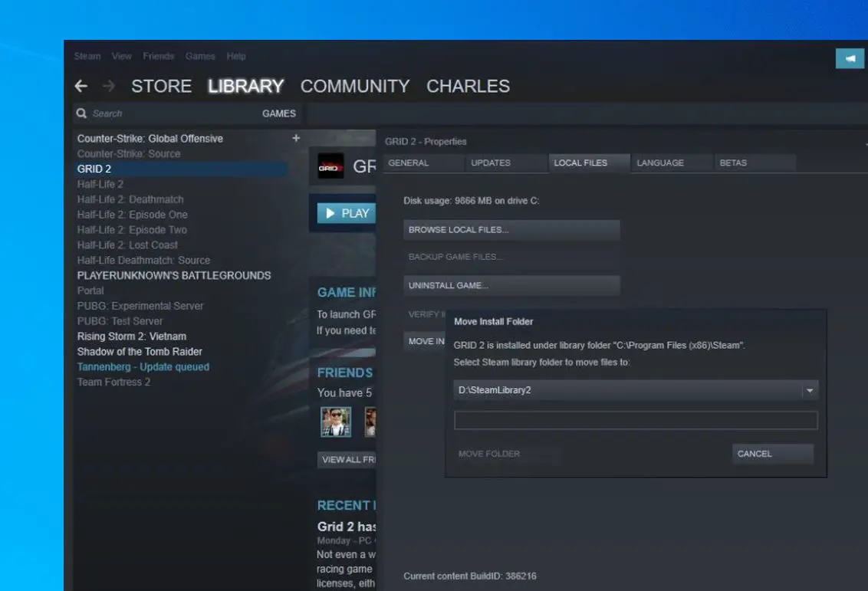Click the announcement icon in top-right corner
Image resolution: width=868 pixels, height=591 pixels.
[x=850, y=58]
